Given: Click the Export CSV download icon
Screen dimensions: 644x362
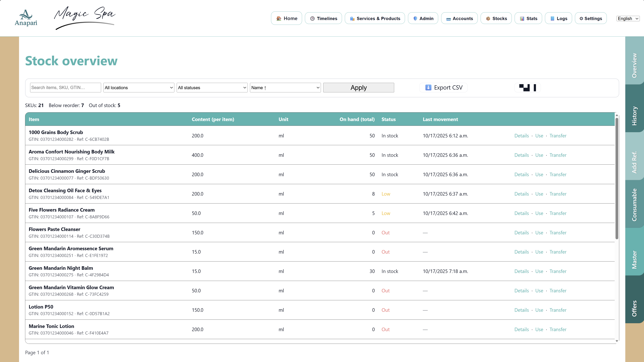Looking at the screenshot, I should click(x=428, y=88).
